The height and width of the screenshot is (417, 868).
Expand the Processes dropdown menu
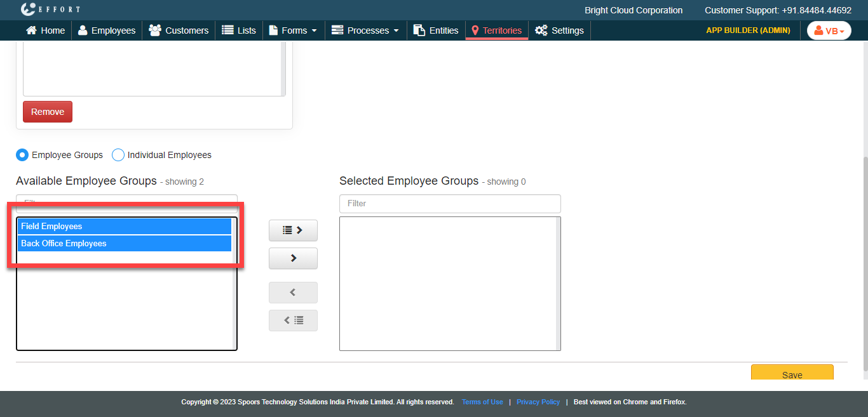tap(365, 30)
